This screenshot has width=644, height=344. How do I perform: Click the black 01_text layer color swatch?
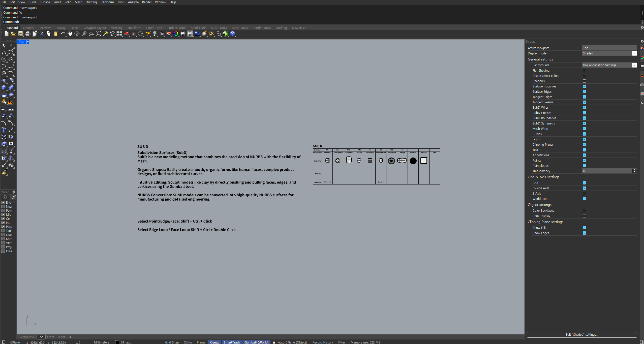pos(117,342)
